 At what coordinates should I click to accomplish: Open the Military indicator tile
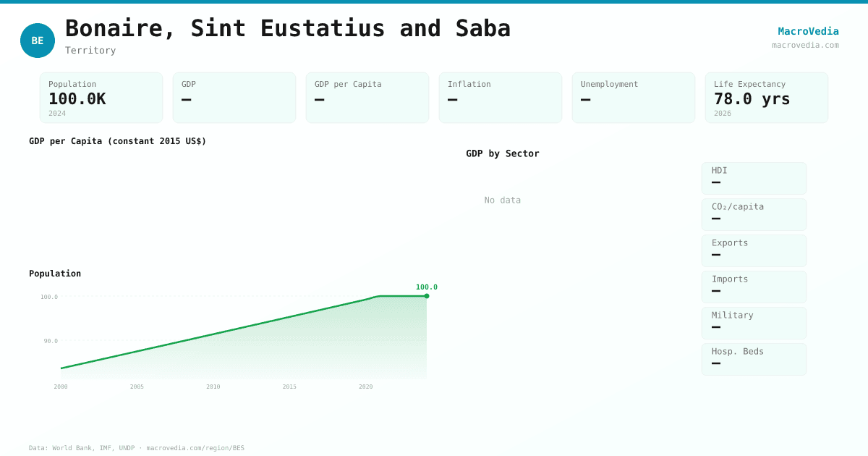(754, 323)
